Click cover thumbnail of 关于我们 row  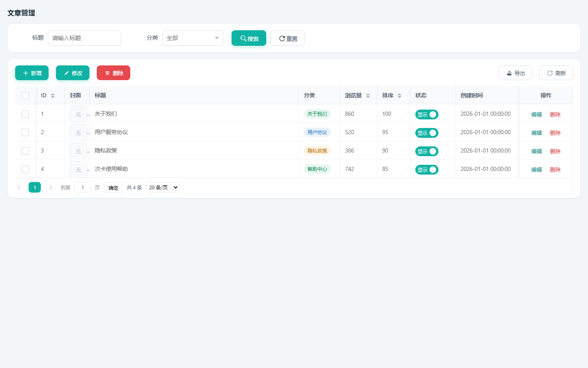pos(78,114)
